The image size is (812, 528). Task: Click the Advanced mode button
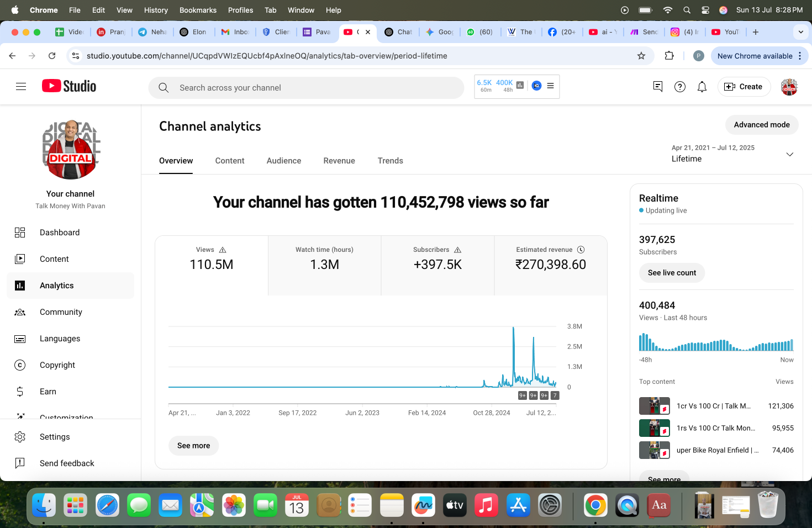point(761,125)
